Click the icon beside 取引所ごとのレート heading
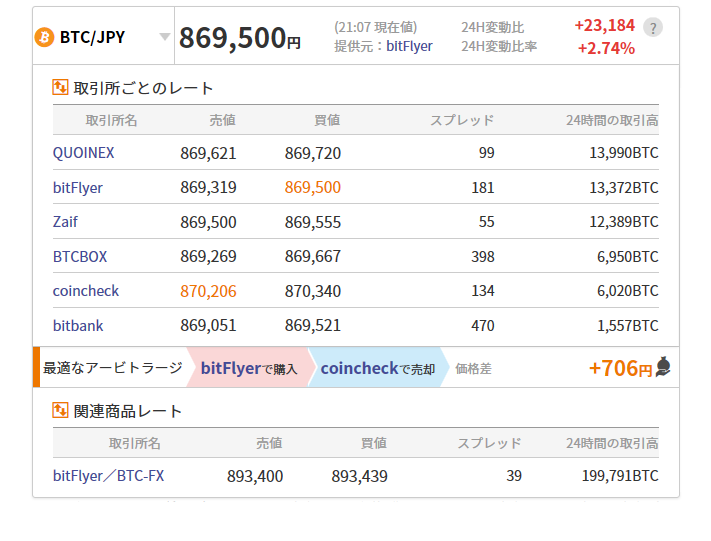This screenshot has width=711, height=541. tap(61, 88)
